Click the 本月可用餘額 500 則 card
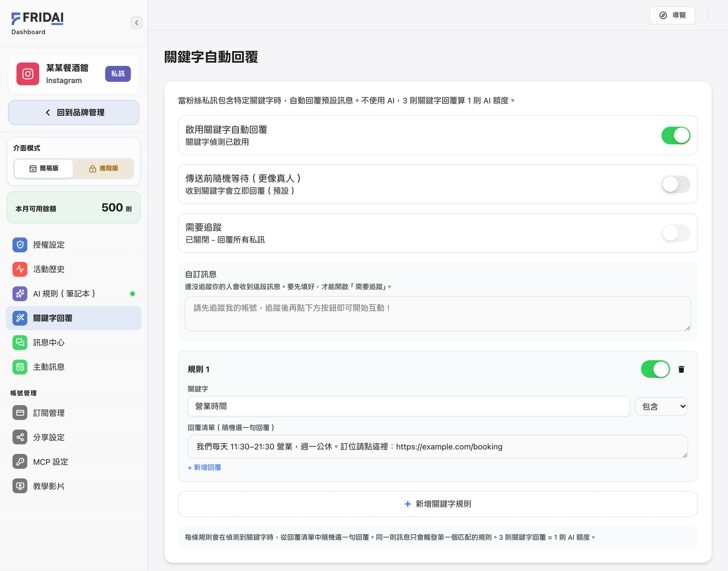Screen dimensions: 728x571 click(74, 208)
